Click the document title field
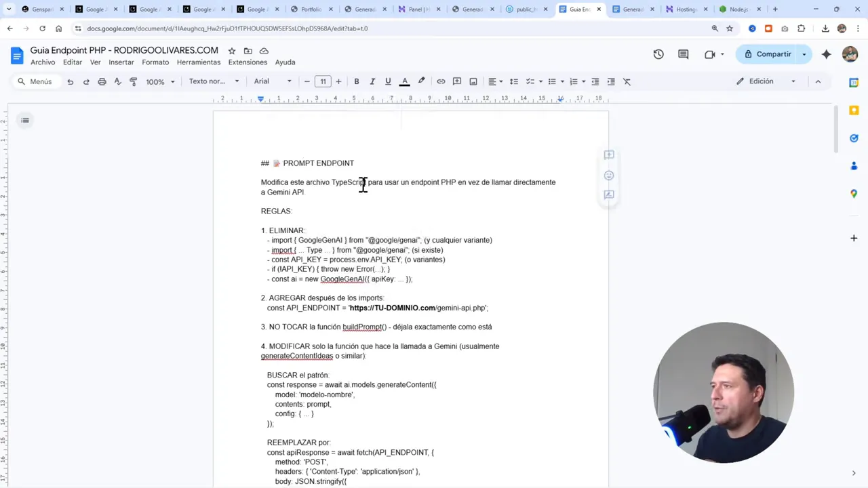 point(123,49)
